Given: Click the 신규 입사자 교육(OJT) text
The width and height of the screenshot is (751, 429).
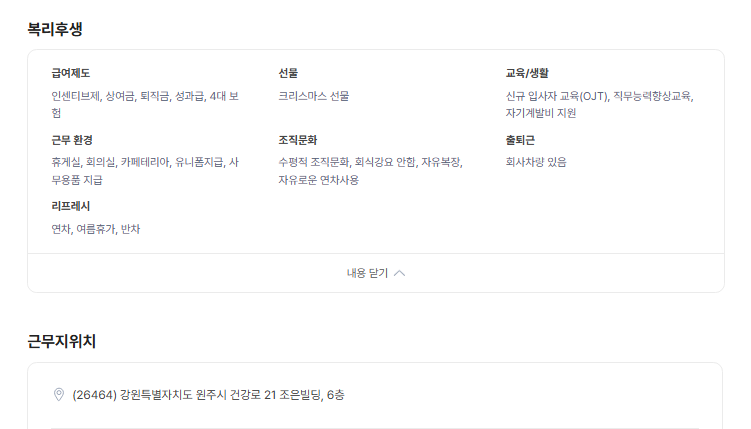Looking at the screenshot, I should pos(557,96).
